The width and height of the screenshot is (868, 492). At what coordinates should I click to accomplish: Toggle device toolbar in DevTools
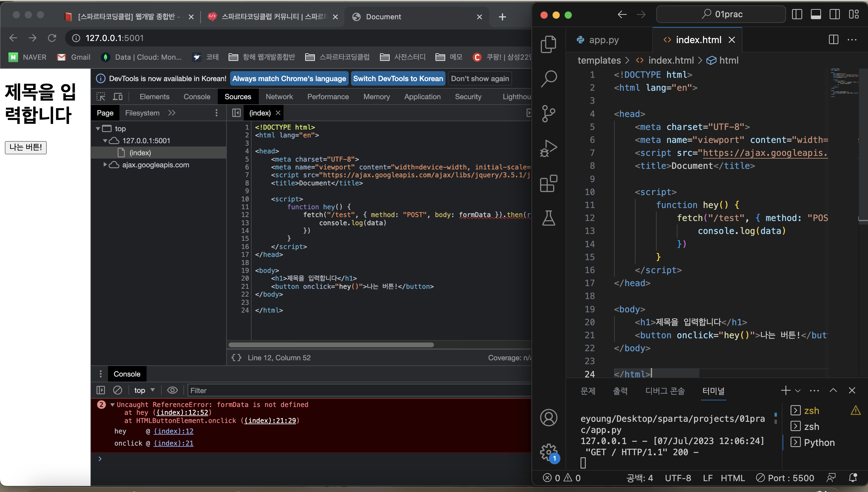click(117, 97)
